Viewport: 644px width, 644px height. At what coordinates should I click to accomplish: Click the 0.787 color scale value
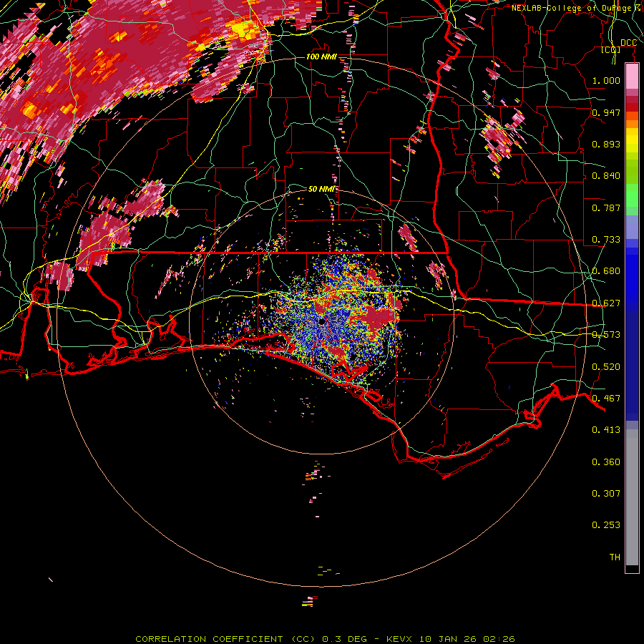606,208
